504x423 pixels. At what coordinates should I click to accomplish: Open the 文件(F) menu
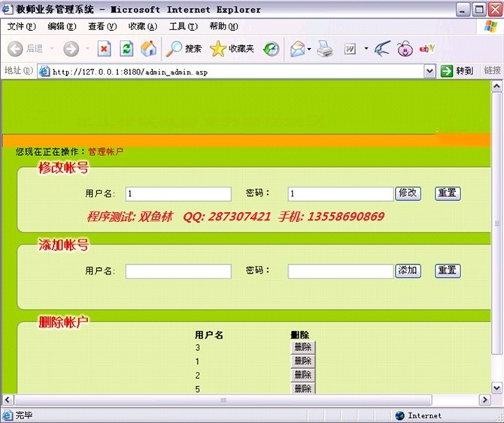(x=21, y=26)
